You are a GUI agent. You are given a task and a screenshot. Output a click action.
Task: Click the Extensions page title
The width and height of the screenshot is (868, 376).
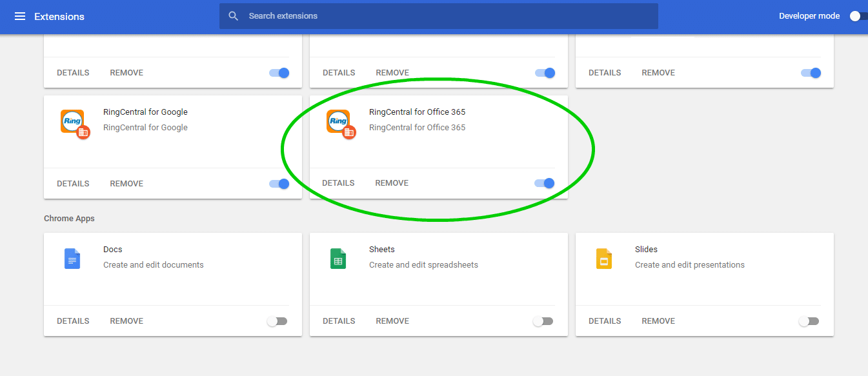(x=59, y=16)
